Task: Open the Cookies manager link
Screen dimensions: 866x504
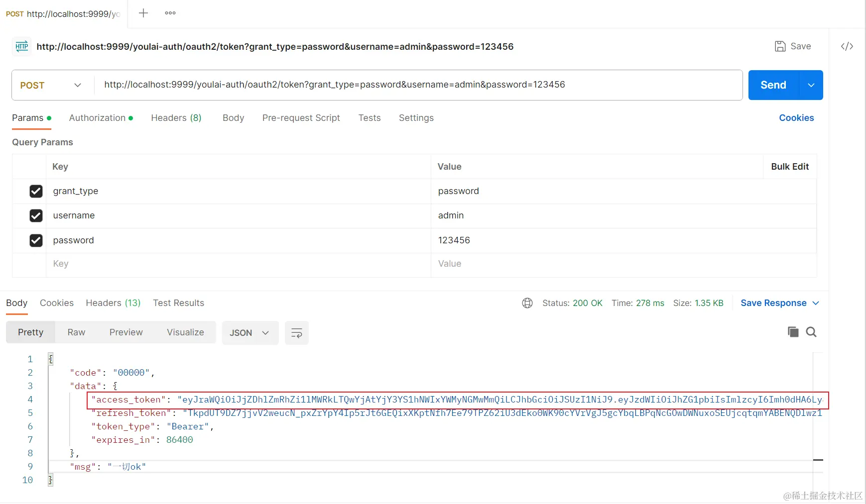Action: tap(796, 118)
